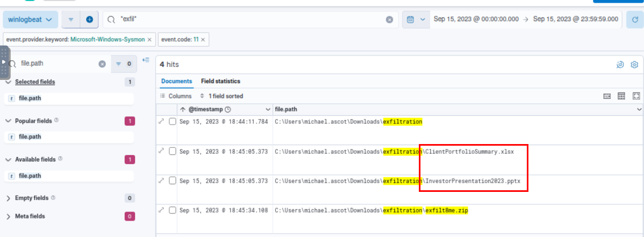Show info for Popular fields
This screenshot has height=237, width=644.
[x=56, y=121]
